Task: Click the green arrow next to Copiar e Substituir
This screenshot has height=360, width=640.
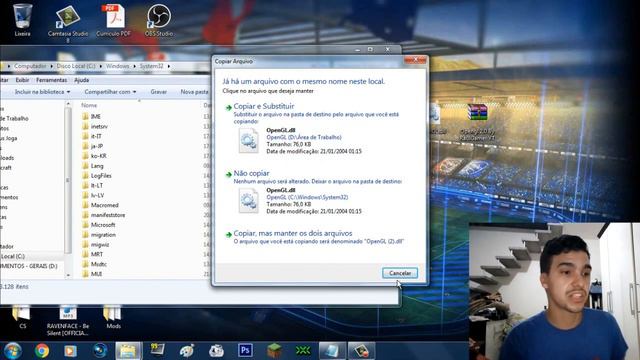Action: tap(229, 107)
